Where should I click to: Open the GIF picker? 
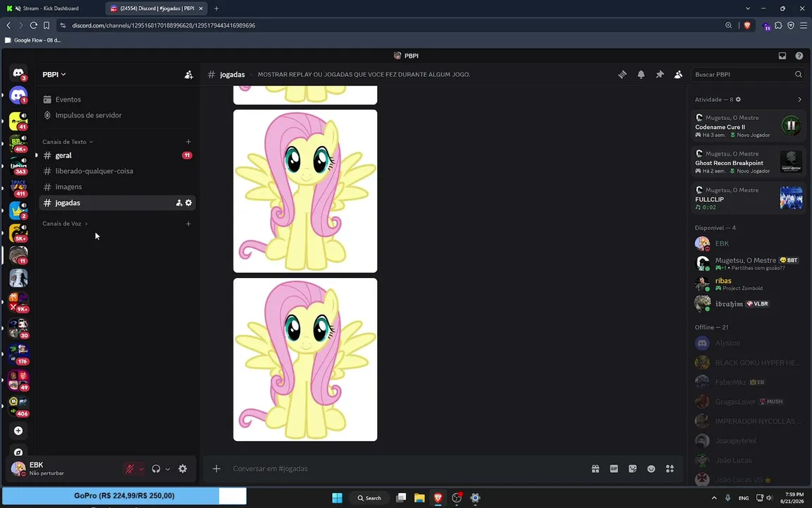coord(614,468)
